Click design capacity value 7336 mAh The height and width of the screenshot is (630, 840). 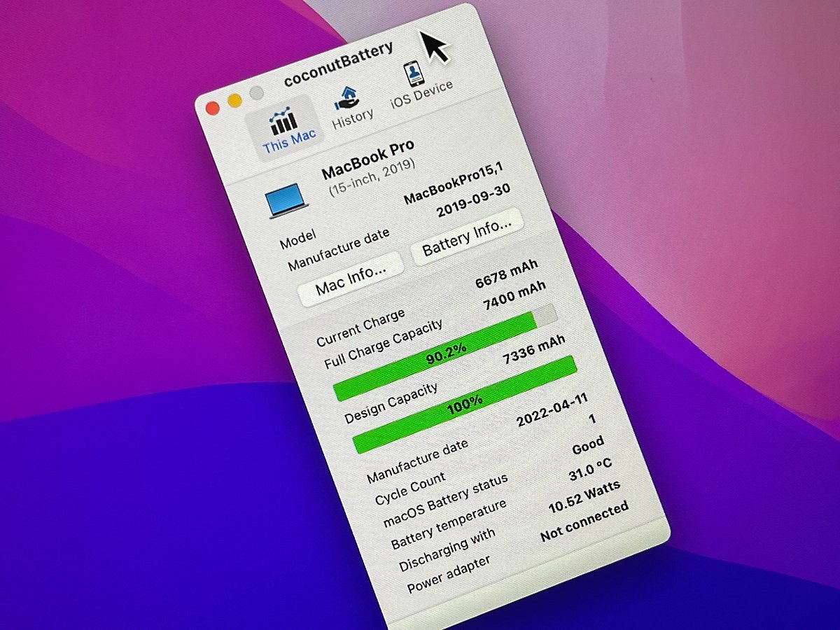click(535, 350)
